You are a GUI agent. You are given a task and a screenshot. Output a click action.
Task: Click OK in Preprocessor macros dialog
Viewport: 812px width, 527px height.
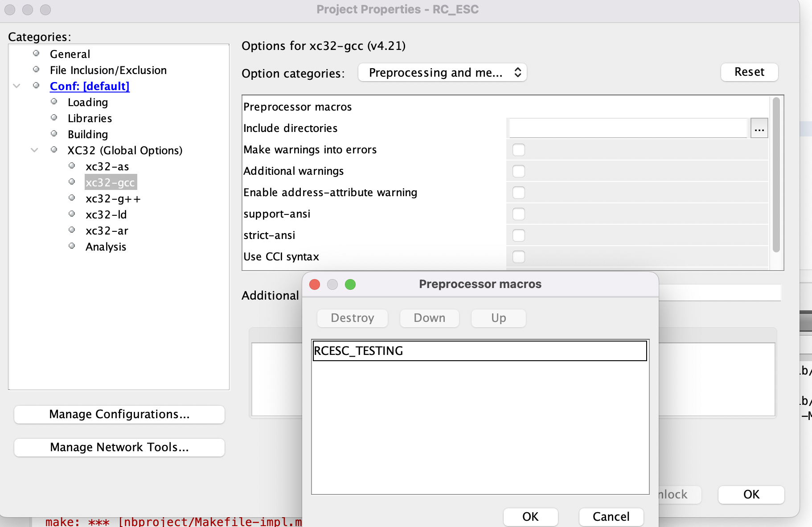(x=530, y=517)
